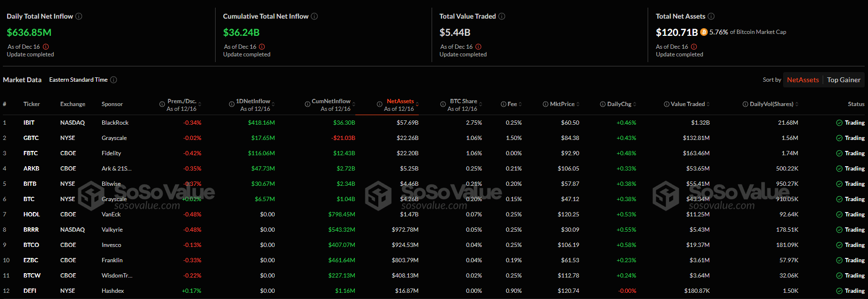868x299 pixels.
Task: Click red alert icon under Daily Total Net Inflow
Action: (46, 47)
